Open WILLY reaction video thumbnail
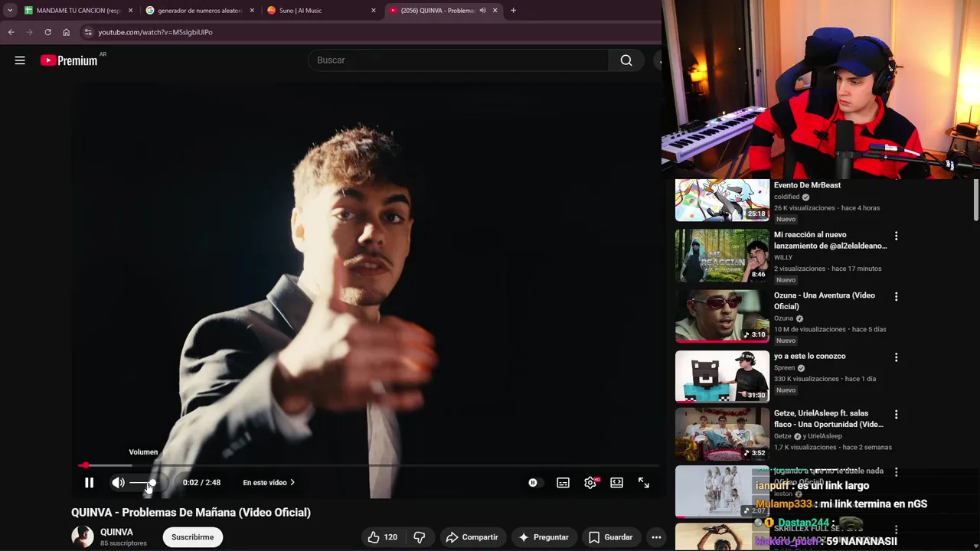Viewport: 980px width, 551px height. pos(722,256)
